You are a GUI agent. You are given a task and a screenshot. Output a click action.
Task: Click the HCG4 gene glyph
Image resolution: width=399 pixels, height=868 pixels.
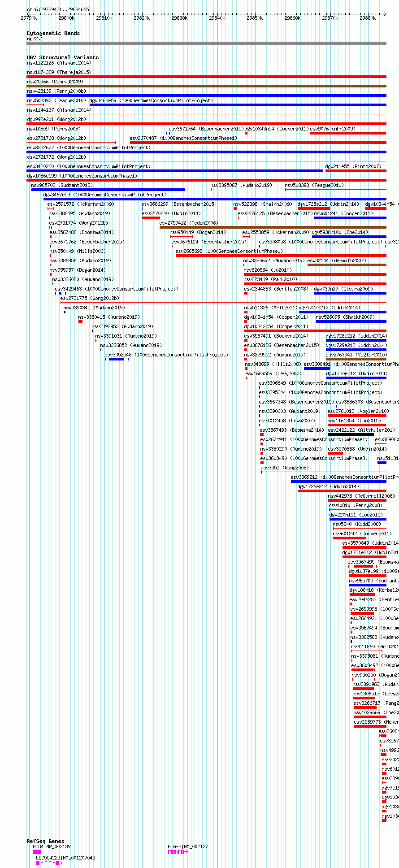pos(37,851)
